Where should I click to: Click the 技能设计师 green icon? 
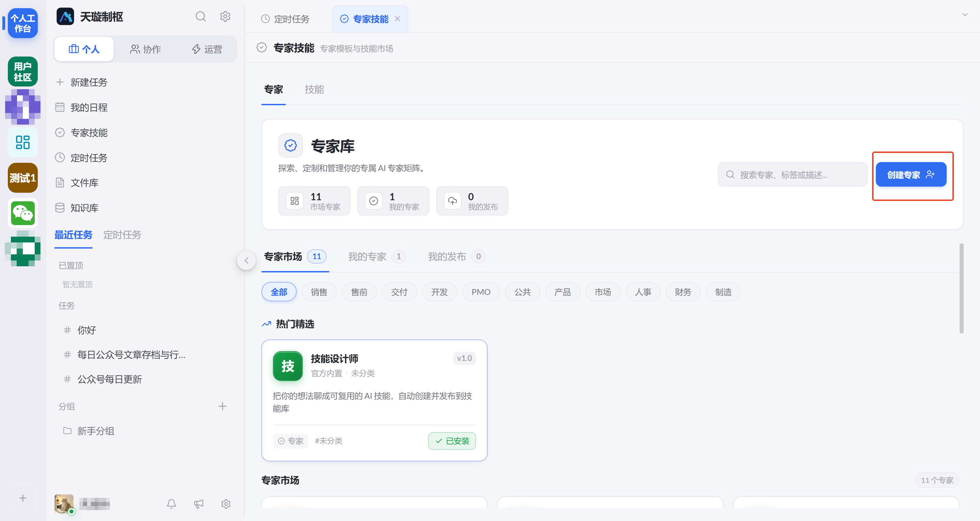tap(288, 366)
